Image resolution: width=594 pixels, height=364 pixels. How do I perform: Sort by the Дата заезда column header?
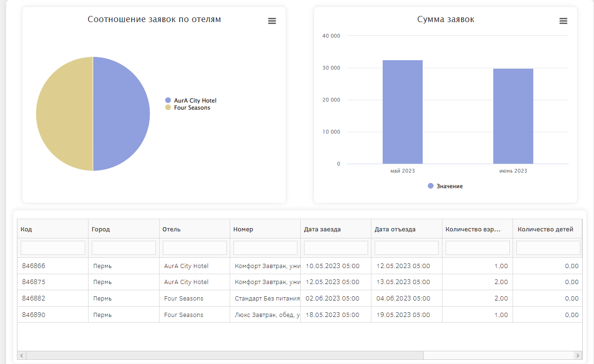336,229
